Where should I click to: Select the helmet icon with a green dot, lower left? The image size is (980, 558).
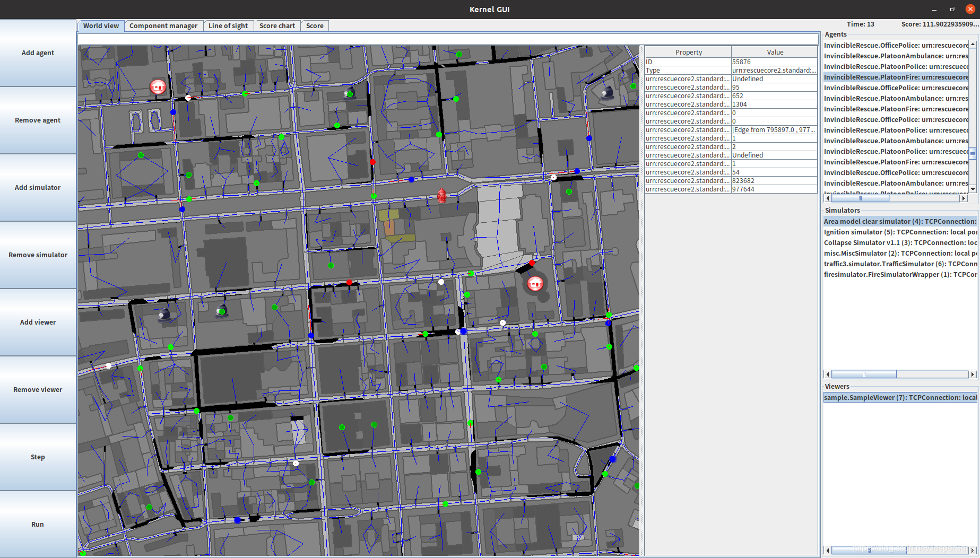click(x=222, y=311)
